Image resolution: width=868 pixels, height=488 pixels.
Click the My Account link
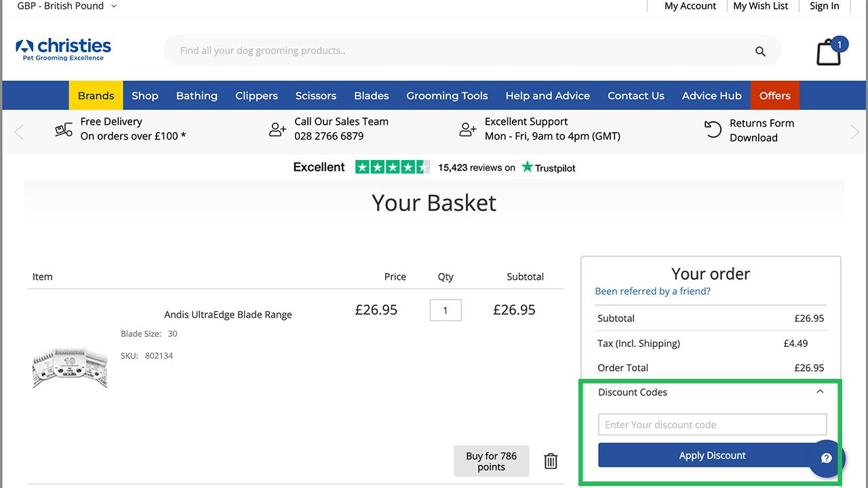pos(690,6)
